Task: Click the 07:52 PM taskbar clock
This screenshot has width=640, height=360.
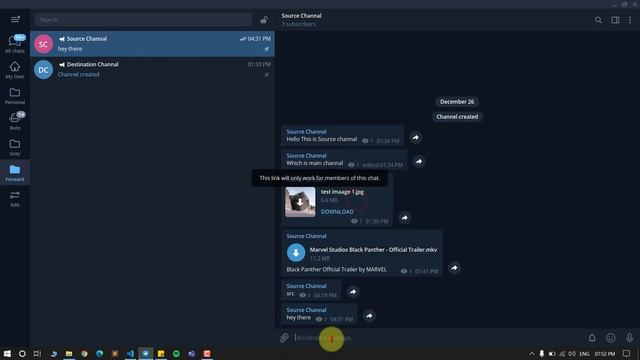Action: [605, 353]
